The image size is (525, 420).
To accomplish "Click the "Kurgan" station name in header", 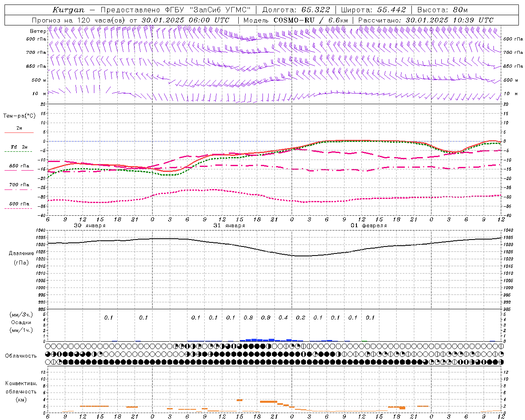I will (x=68, y=10).
